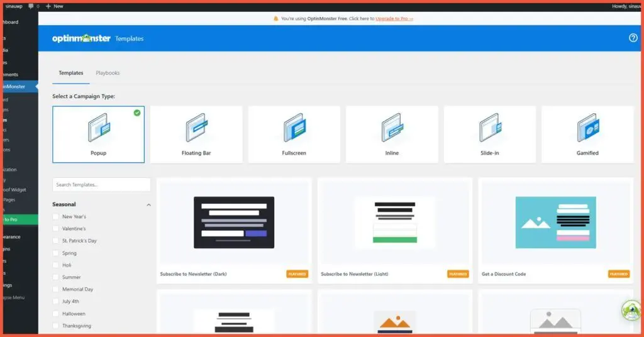Choose the Floating Bar campaign icon
The image size is (644, 337).
tap(196, 129)
